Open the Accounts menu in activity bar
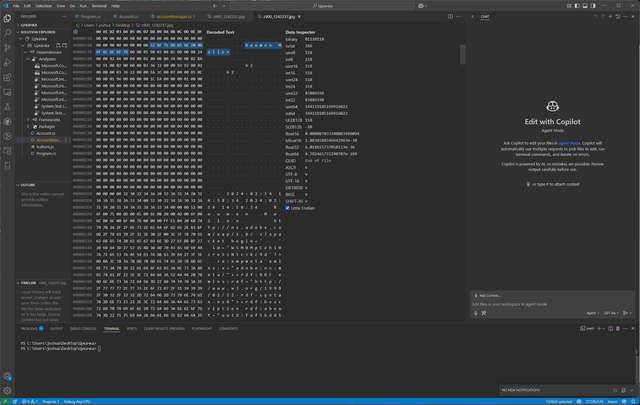This screenshot has height=405, width=640. (x=7, y=376)
